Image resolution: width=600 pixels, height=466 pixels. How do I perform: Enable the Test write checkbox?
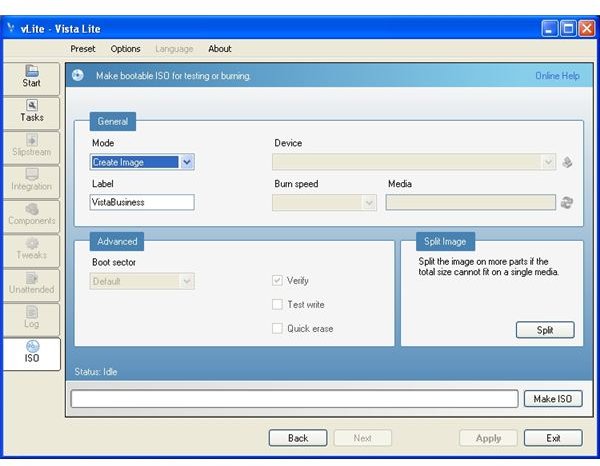point(277,305)
